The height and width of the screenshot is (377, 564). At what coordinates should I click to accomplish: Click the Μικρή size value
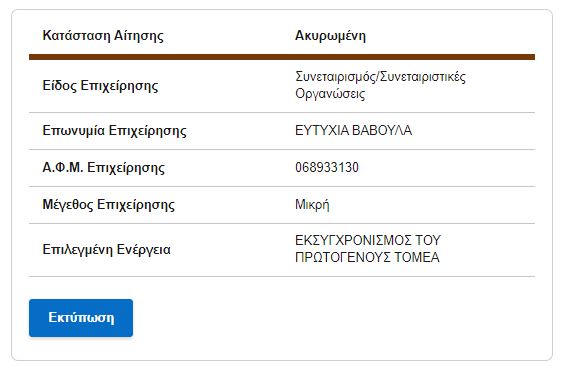tap(312, 205)
